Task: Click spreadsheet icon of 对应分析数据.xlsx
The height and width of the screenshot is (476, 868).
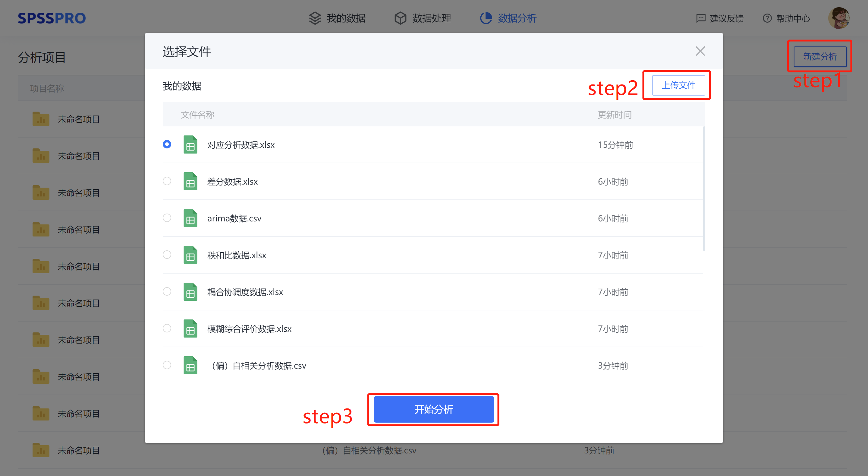Action: click(x=190, y=145)
